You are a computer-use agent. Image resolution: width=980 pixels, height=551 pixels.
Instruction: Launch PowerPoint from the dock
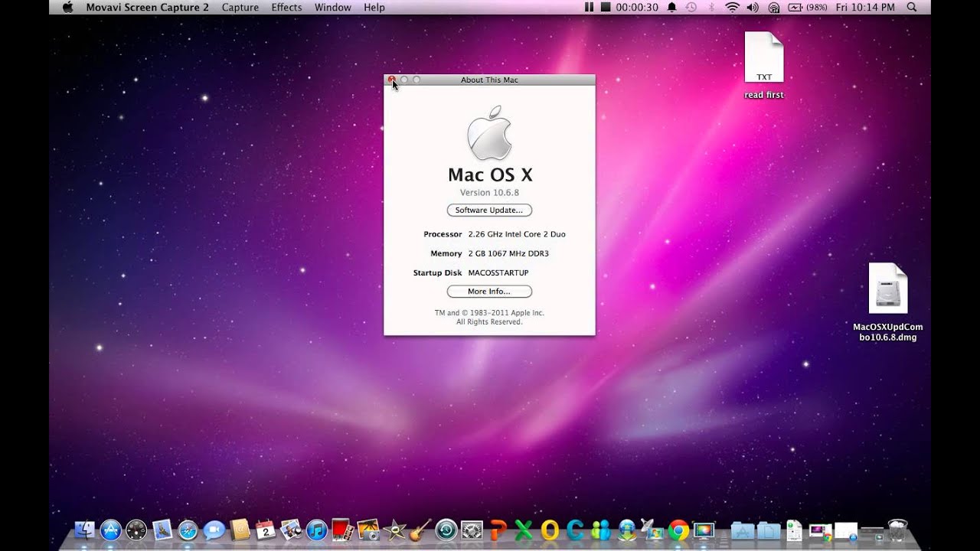(498, 530)
